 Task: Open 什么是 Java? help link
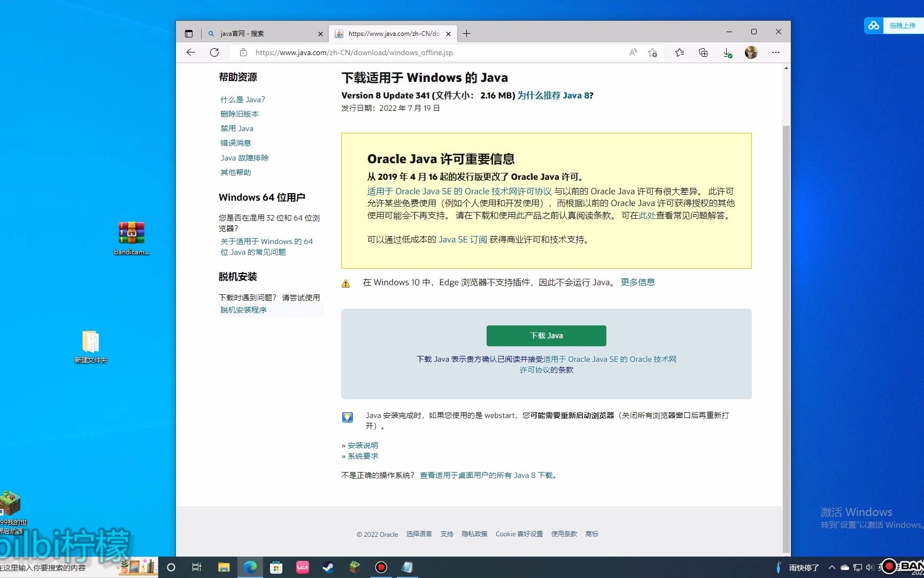pyautogui.click(x=243, y=100)
